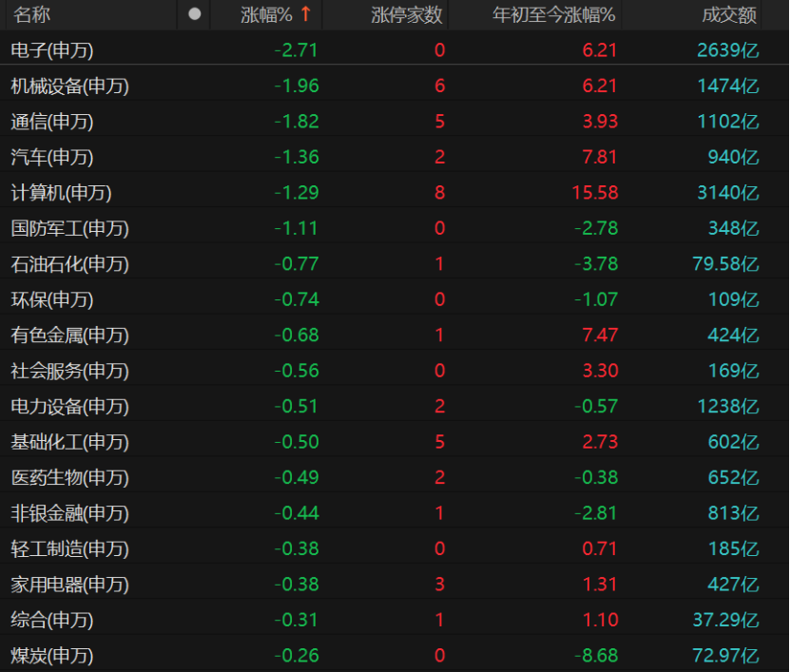This screenshot has width=790, height=672.
Task: Open the 汽车(申万) sector entry
Action: click(x=52, y=158)
